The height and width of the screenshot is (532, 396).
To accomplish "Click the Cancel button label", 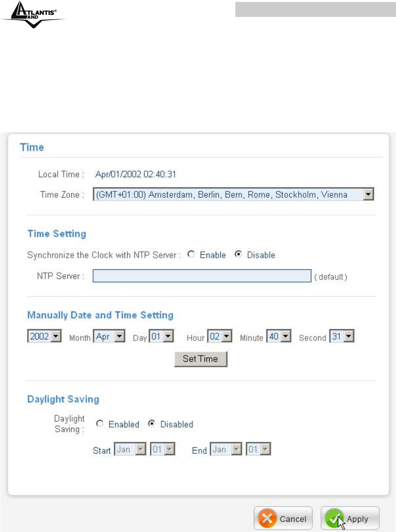I will click(x=293, y=519).
